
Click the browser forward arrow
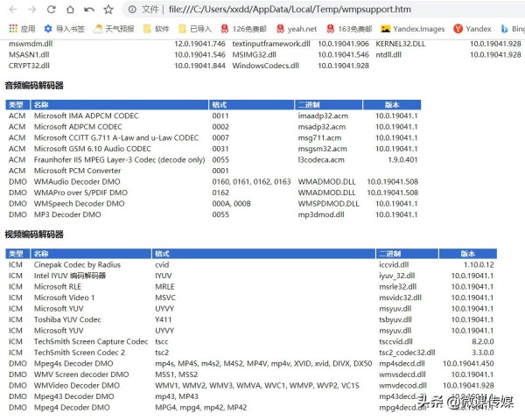pos(32,10)
